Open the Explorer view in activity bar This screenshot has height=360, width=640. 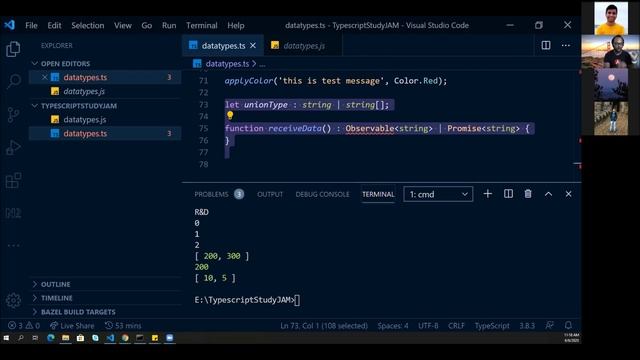(x=13, y=49)
